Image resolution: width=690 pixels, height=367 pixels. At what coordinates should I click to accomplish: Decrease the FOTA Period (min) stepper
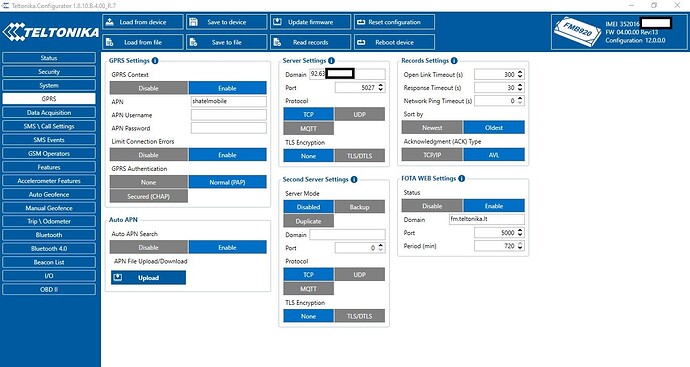pyautogui.click(x=520, y=248)
